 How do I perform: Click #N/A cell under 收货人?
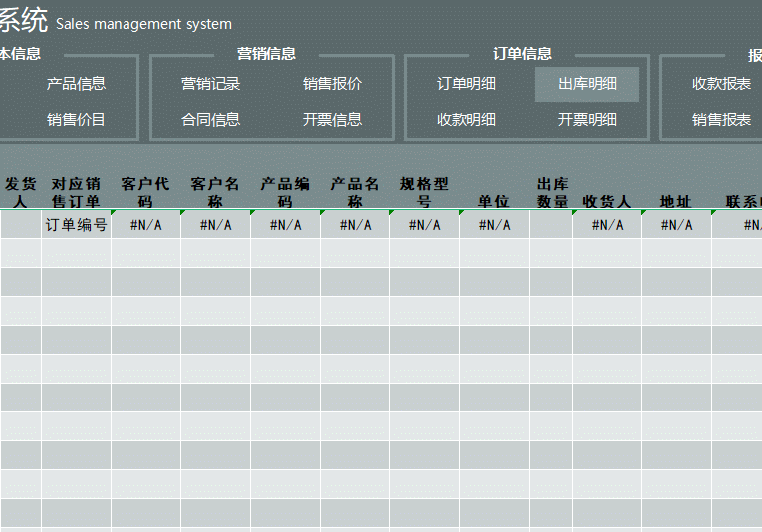pos(607,224)
